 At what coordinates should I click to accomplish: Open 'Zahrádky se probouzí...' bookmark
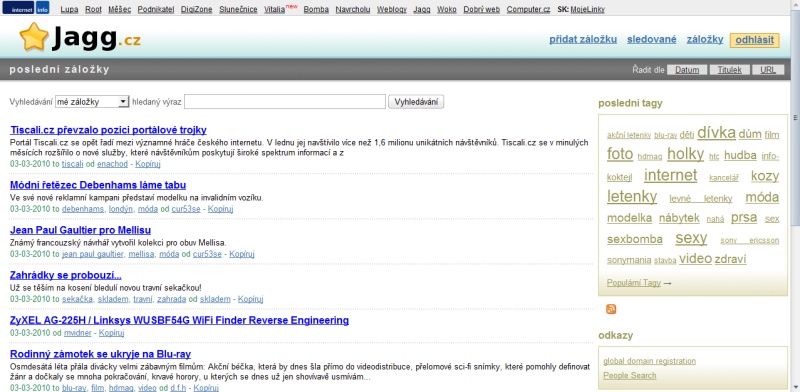point(66,275)
